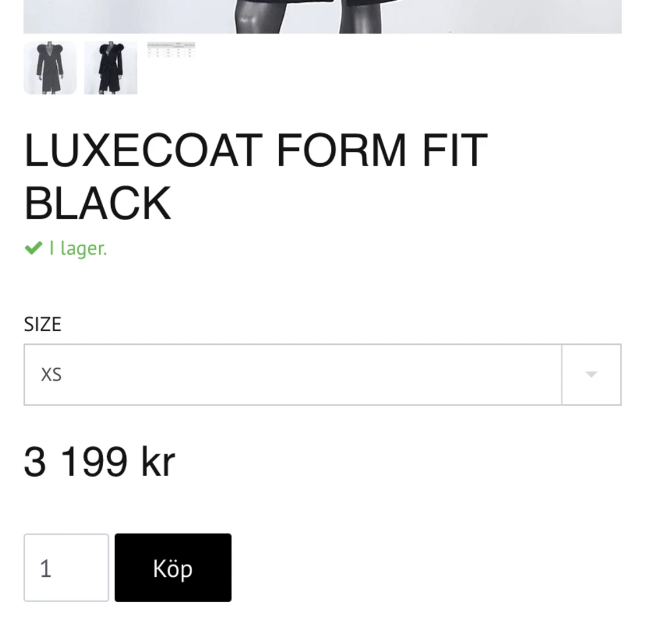Open the second coat thumbnail with belt
Image resolution: width=645 pixels, height=644 pixels.
click(111, 68)
